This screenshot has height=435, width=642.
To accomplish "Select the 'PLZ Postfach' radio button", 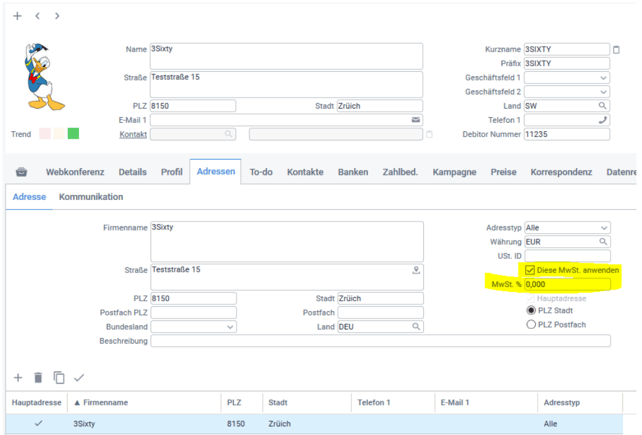I will click(530, 324).
